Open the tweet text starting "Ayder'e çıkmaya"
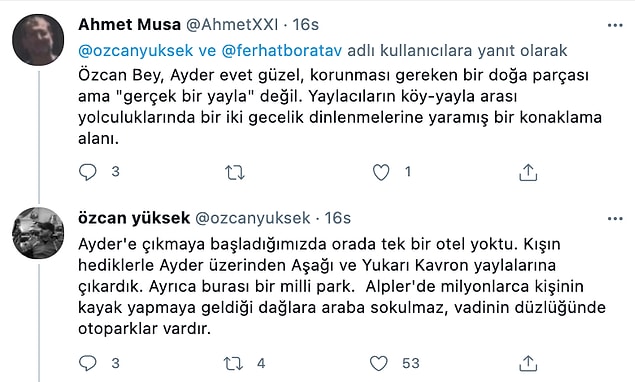Viewport: 635px width, 382px height. click(x=342, y=286)
